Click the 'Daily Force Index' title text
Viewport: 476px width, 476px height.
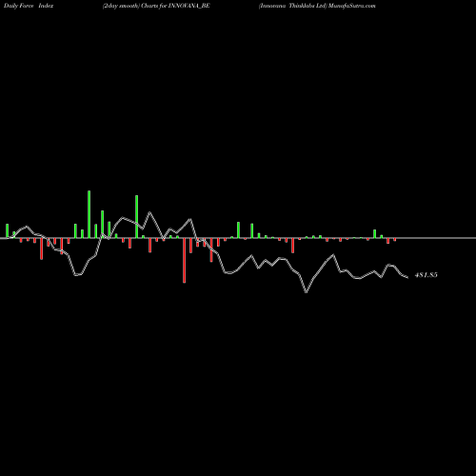click(x=29, y=6)
